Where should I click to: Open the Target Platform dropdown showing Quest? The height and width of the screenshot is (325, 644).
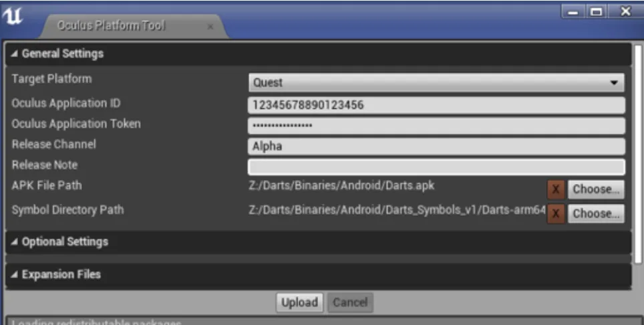tap(436, 82)
